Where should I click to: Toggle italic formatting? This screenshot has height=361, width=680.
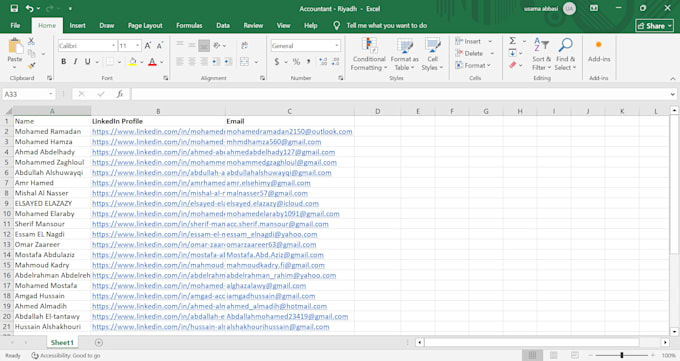75,62
